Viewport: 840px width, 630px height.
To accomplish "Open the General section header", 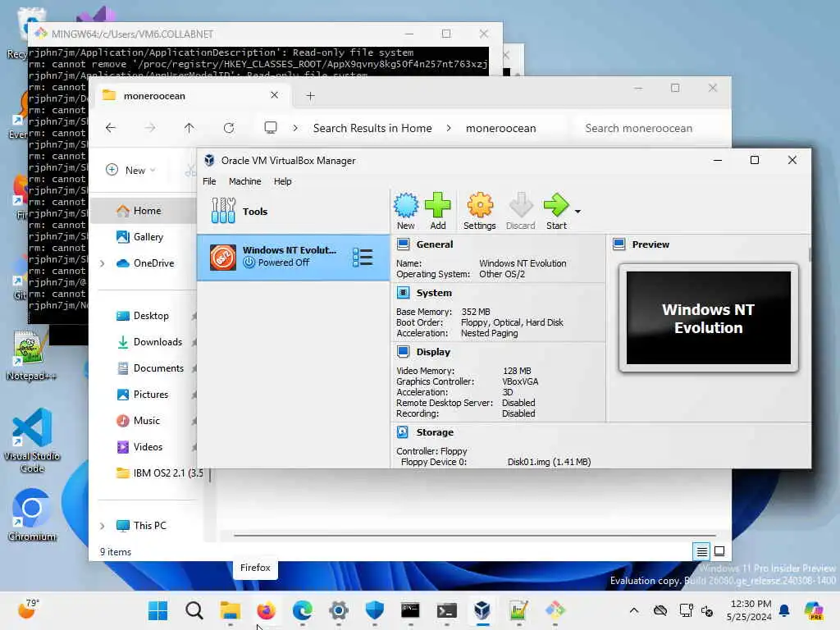I will pyautogui.click(x=435, y=244).
